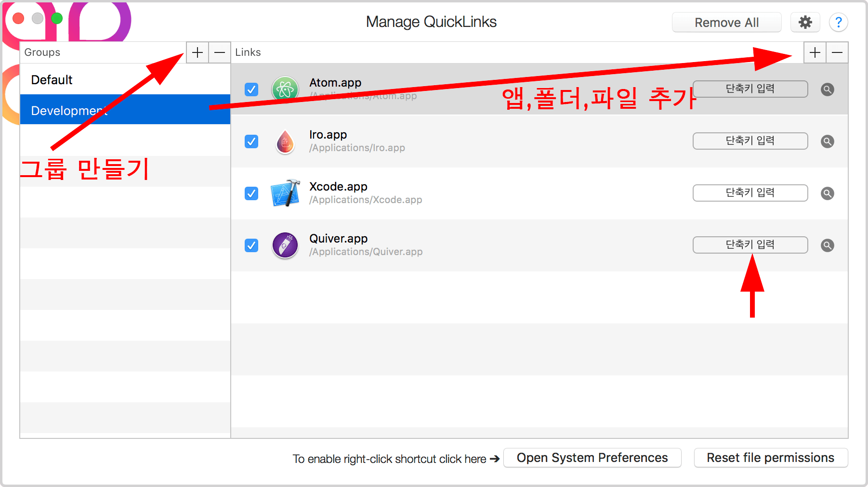Click the Groups column header
Viewport: 868px width, 487px height.
click(x=42, y=52)
